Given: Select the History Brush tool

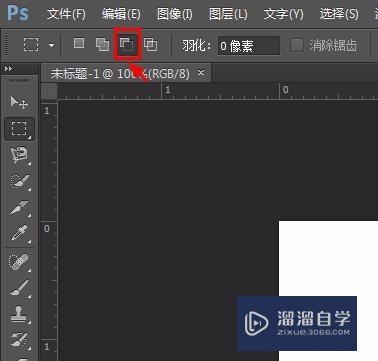Looking at the screenshot, I should pyautogui.click(x=19, y=340).
